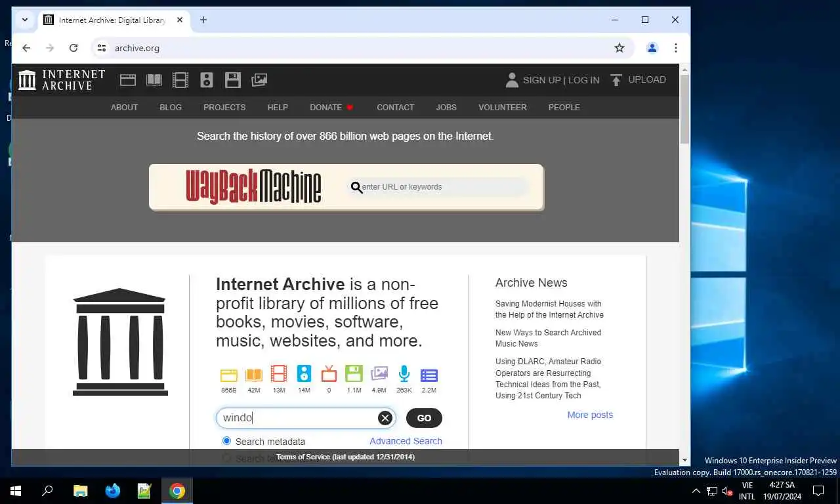This screenshot has width=840, height=504.
Task: Click the LOG IN link
Action: pyautogui.click(x=583, y=80)
